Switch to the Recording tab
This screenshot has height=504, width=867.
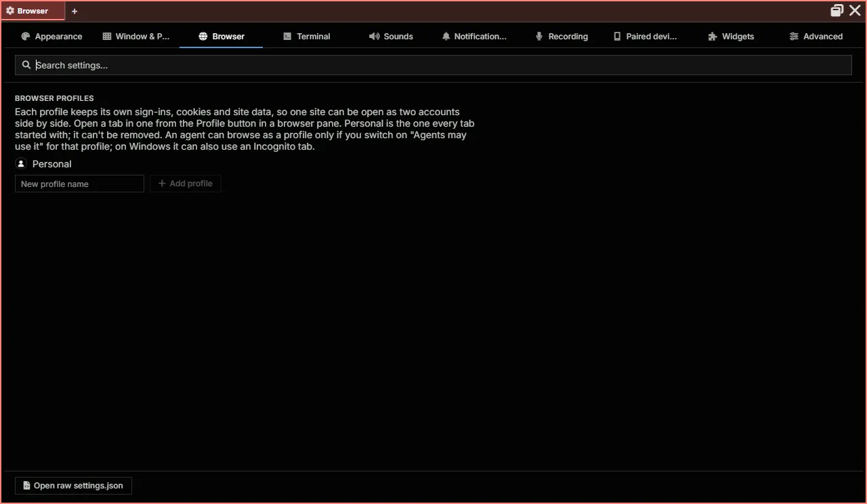562,37
